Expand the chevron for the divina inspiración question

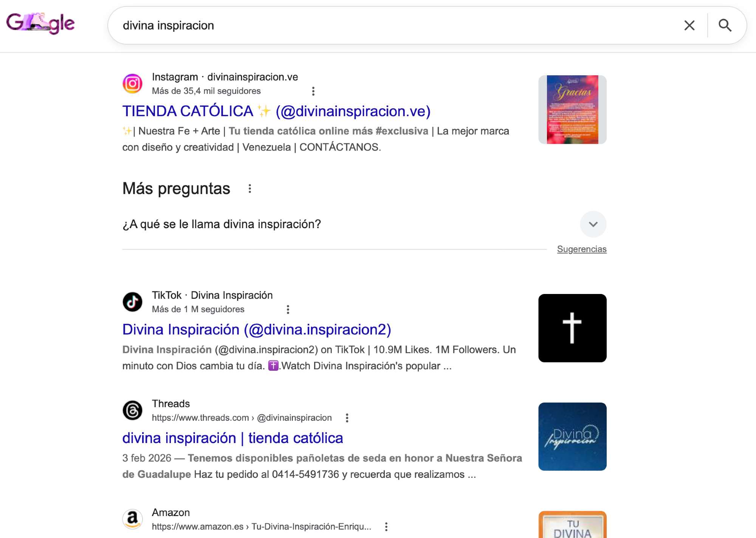pos(593,224)
